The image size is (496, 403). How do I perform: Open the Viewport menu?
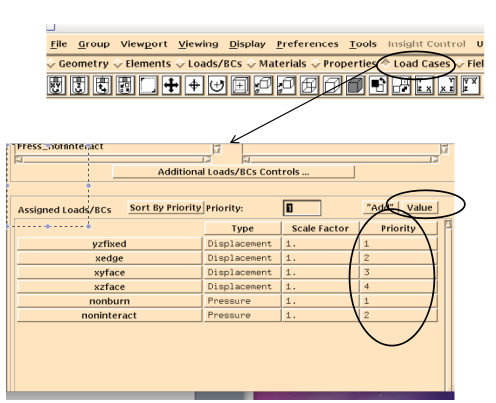point(144,44)
